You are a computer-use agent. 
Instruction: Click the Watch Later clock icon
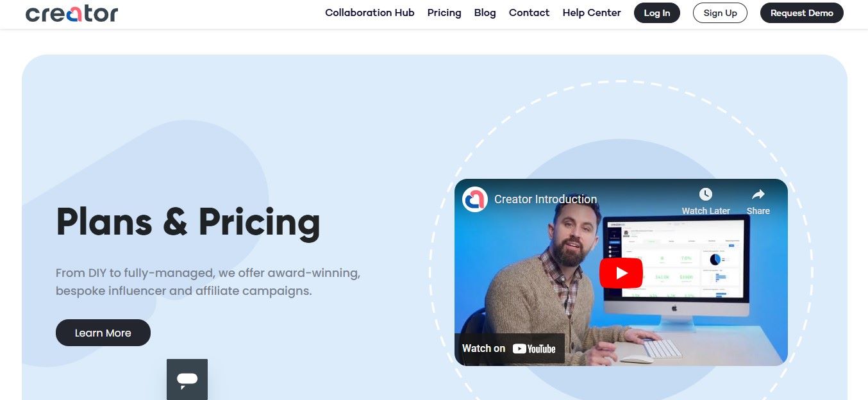[x=705, y=194]
